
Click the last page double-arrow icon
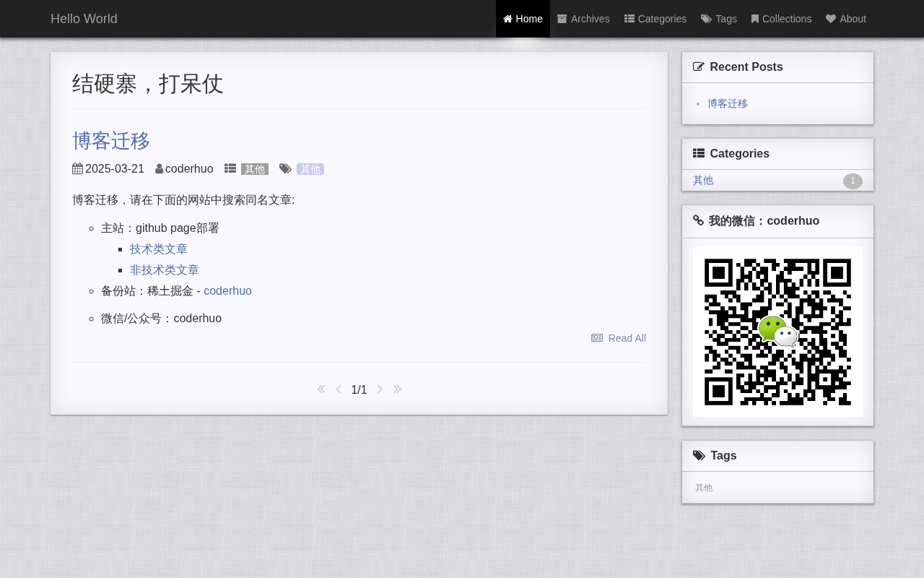[x=397, y=389]
